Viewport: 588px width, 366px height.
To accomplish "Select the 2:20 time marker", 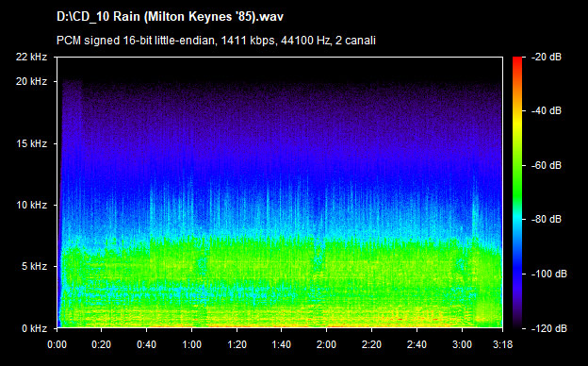I will point(371,344).
